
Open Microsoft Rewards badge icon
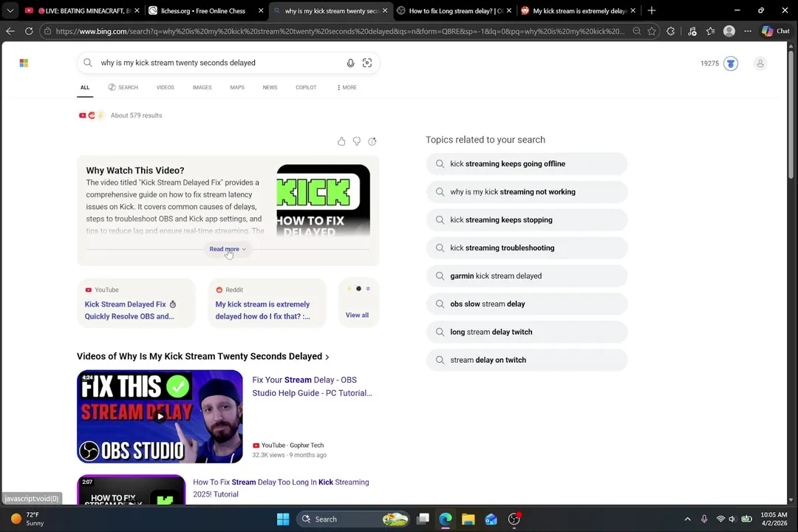point(731,63)
